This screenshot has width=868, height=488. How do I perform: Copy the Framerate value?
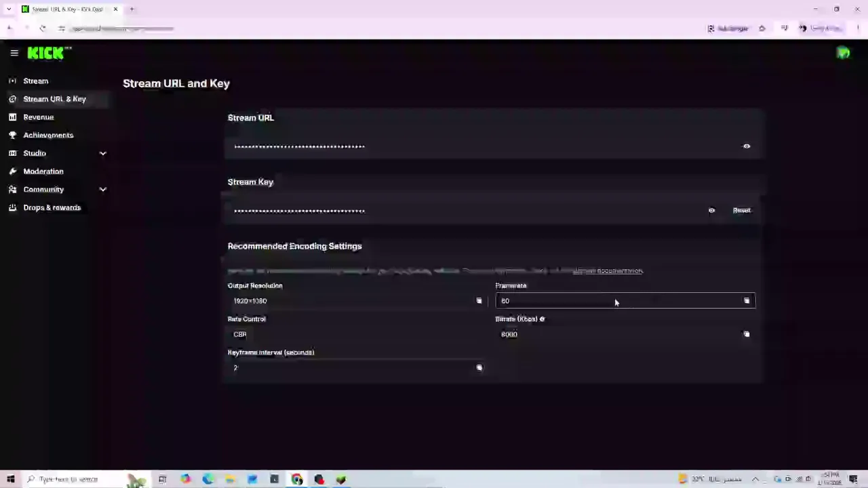point(747,301)
